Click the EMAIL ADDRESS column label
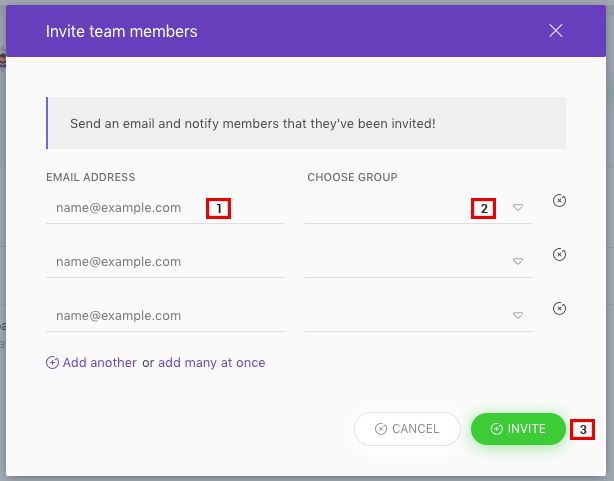This screenshot has width=614, height=481. (x=90, y=177)
